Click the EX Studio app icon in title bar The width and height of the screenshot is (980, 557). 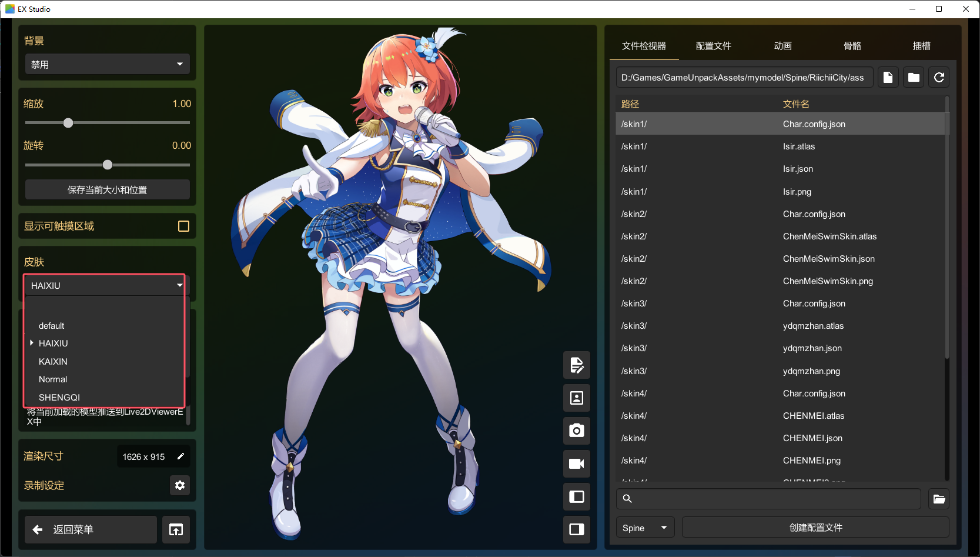tap(10, 9)
